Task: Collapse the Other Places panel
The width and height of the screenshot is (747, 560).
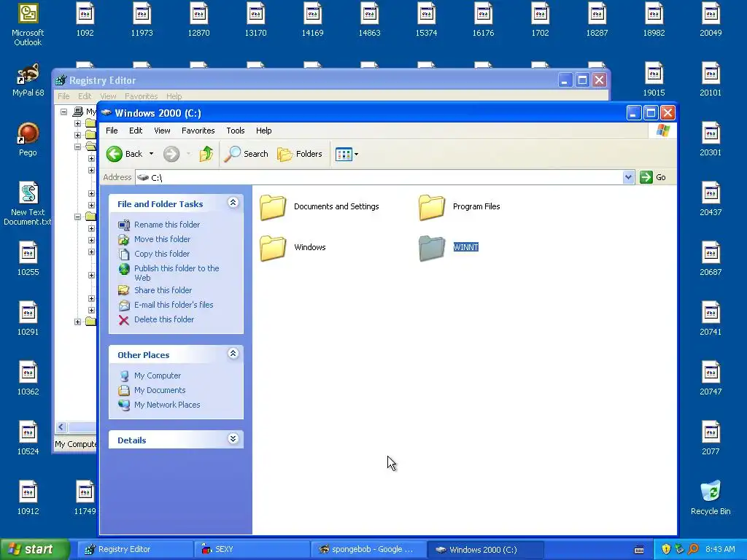Action: click(x=233, y=354)
